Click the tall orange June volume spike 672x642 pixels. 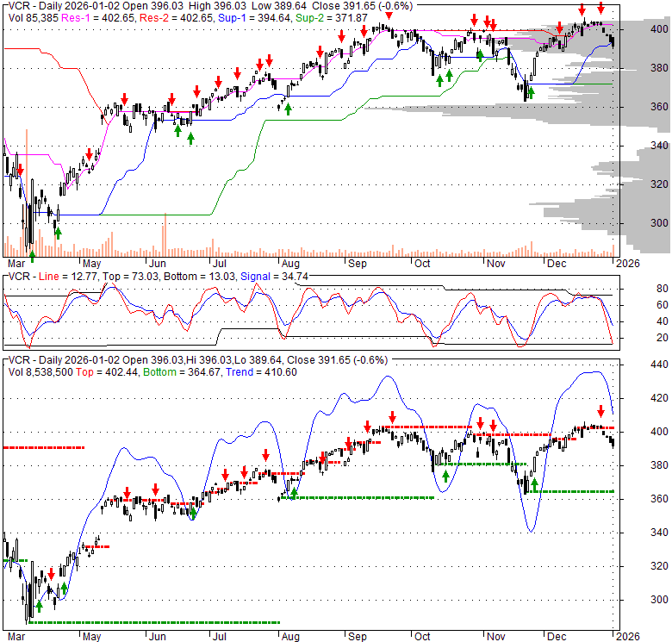click(165, 235)
